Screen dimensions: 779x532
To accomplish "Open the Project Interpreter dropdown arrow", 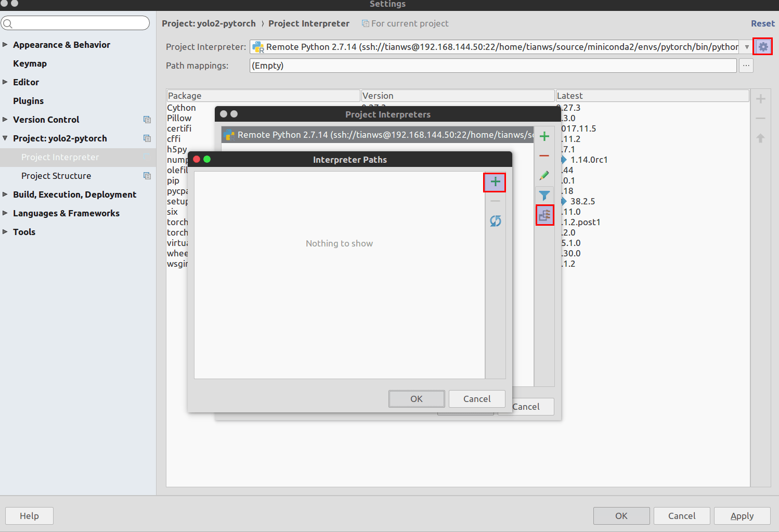I will pyautogui.click(x=747, y=47).
